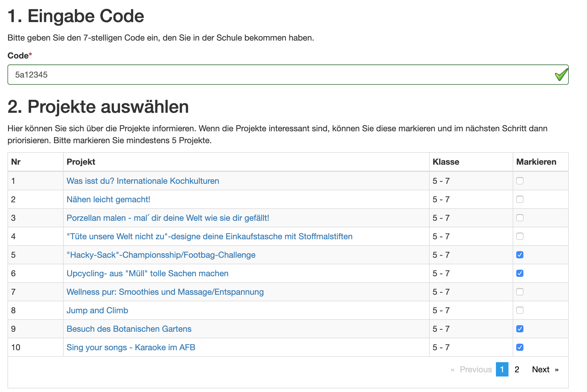Uncheck Besuch des Botanischen Gartens checkbox
587x392 pixels.
pos(520,329)
